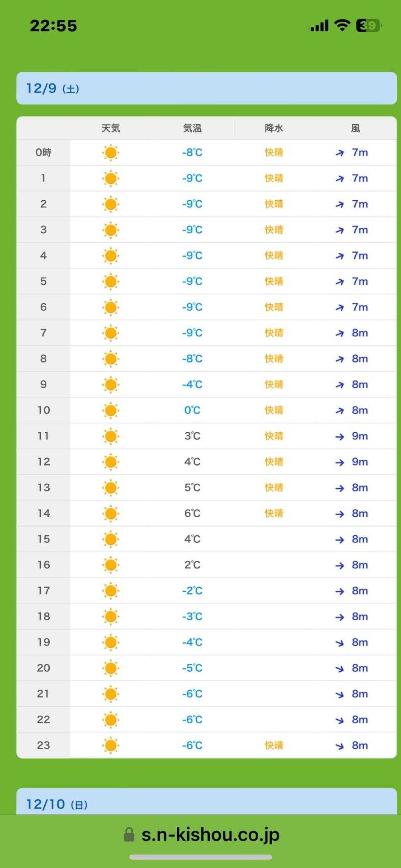Tap the wind direction arrow for hour 19
The width and height of the screenshot is (401, 868).
340,642
